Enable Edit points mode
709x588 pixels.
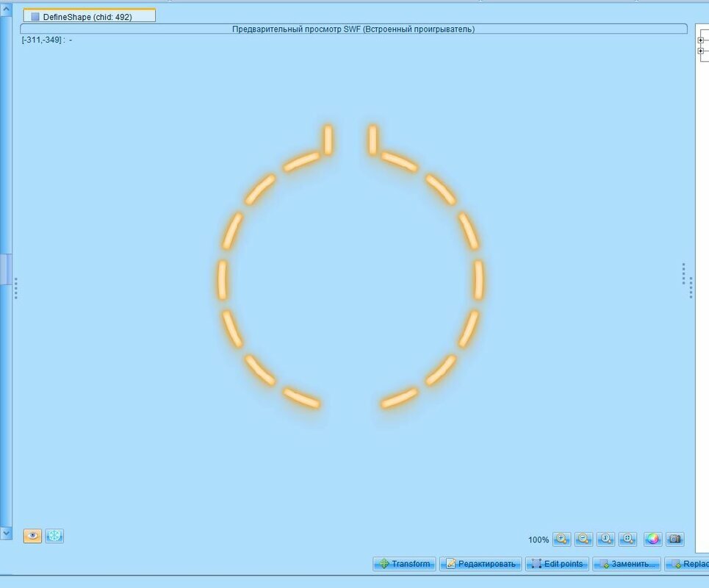(556, 564)
